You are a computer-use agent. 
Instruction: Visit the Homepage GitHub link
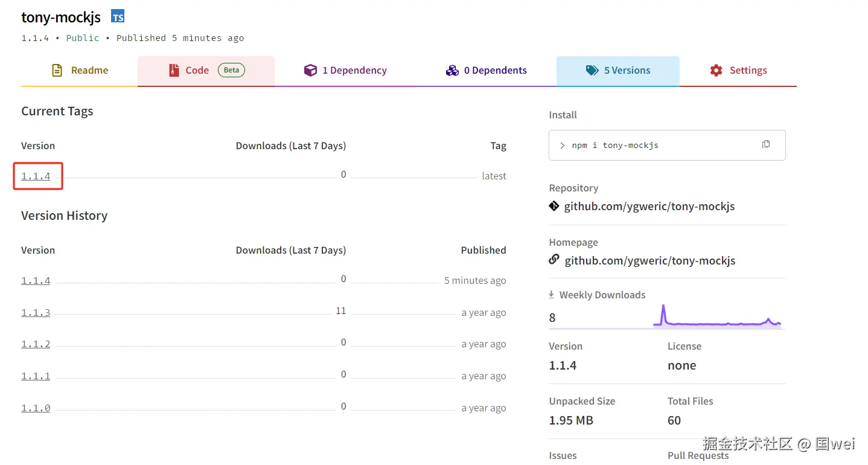point(650,261)
